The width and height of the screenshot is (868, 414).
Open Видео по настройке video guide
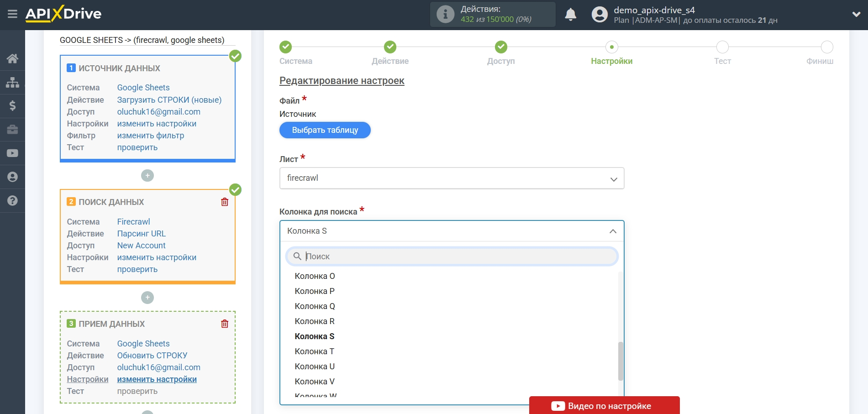point(604,405)
